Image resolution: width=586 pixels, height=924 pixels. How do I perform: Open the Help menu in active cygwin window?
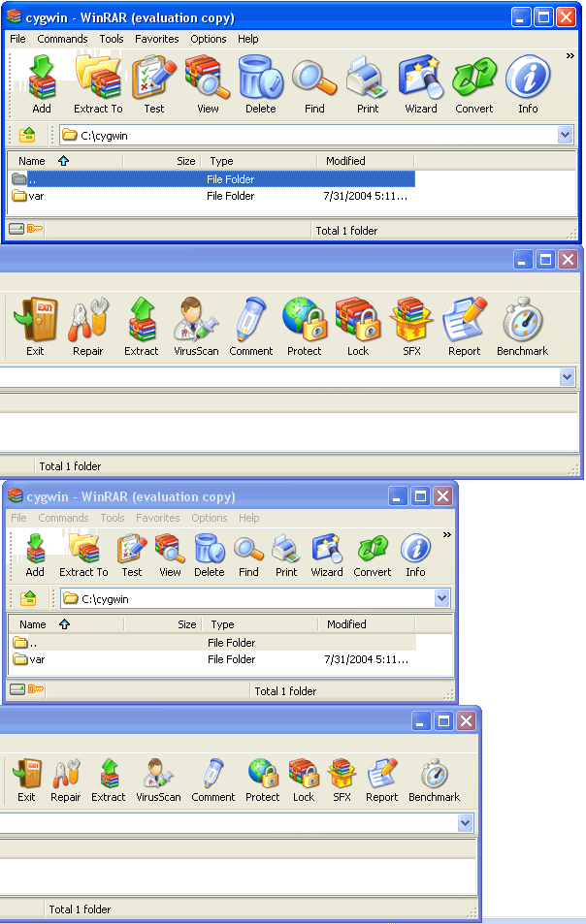point(248,39)
